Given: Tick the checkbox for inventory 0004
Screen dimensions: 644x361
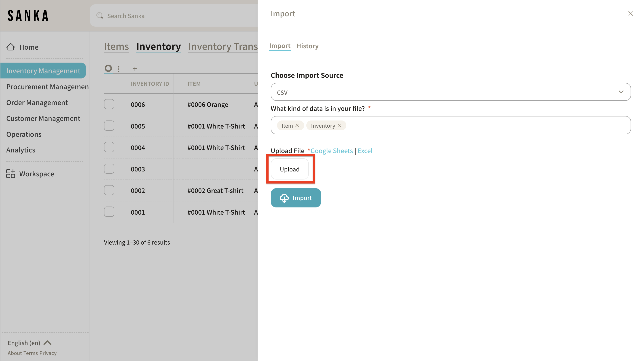Looking at the screenshot, I should tap(109, 147).
